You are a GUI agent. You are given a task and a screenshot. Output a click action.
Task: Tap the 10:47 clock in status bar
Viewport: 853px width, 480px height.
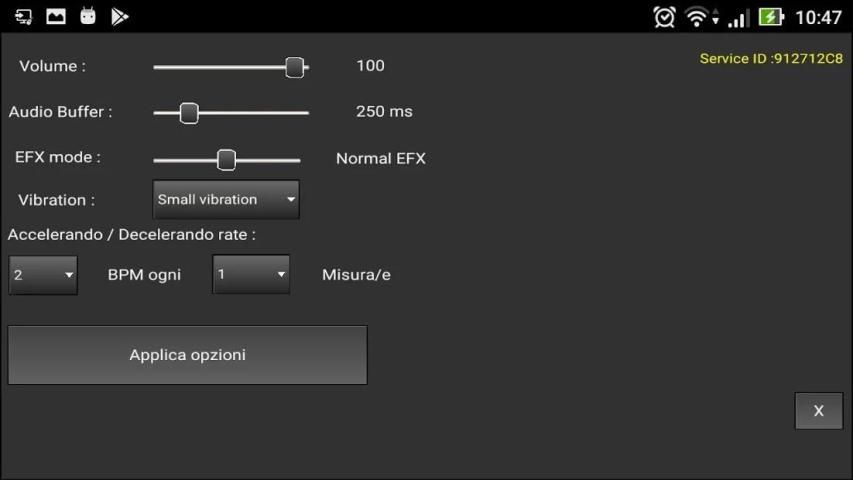818,17
